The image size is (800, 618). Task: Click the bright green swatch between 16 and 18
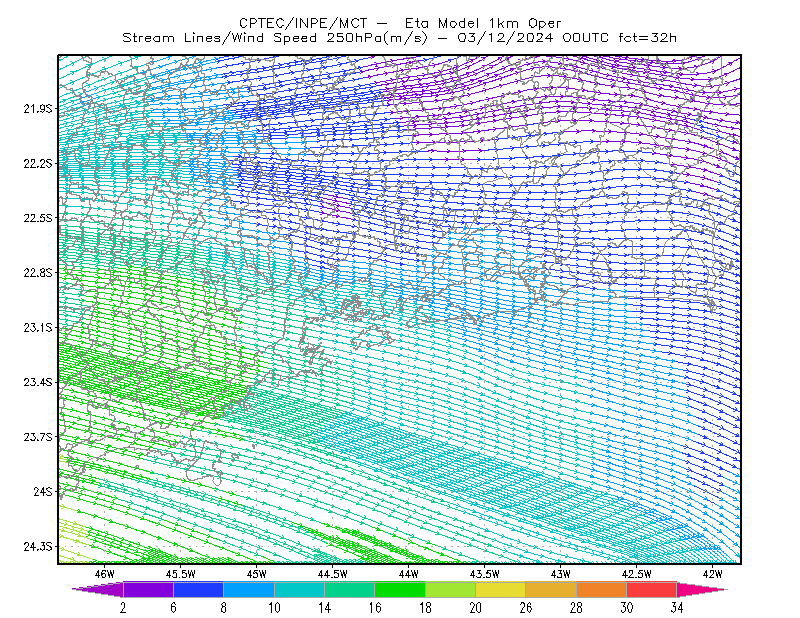pyautogui.click(x=400, y=589)
